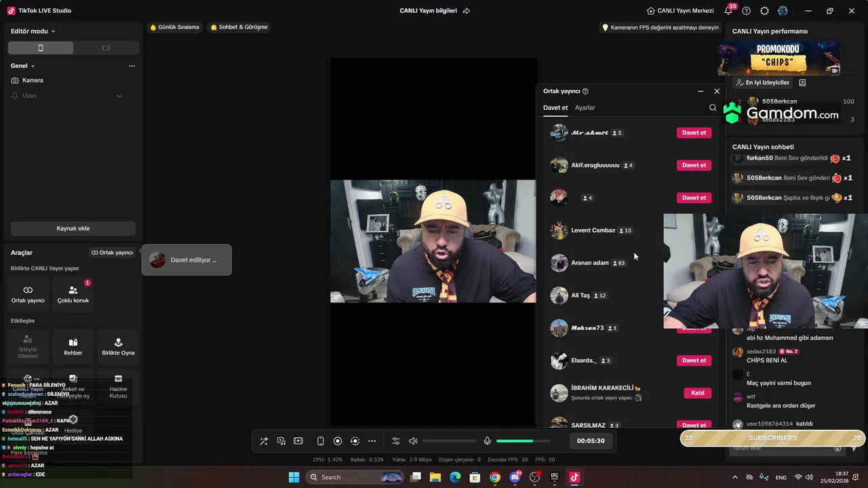Click the Kaynak ekle button
Viewport: 868px width, 488px height.
click(x=73, y=228)
